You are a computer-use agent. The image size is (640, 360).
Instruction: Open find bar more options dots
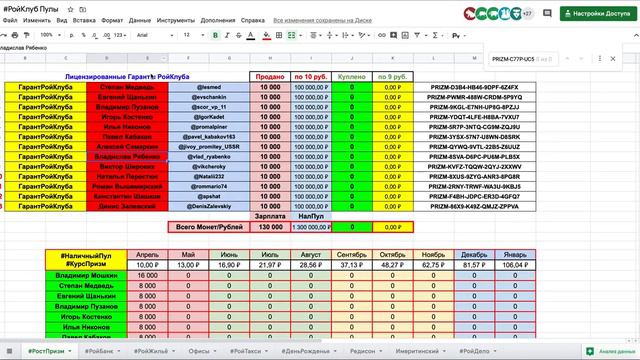coord(600,59)
